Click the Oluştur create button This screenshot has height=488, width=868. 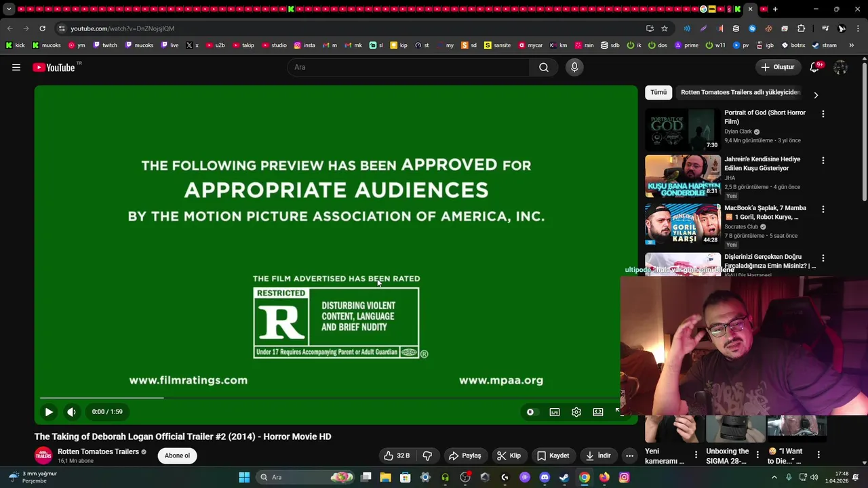coord(778,67)
